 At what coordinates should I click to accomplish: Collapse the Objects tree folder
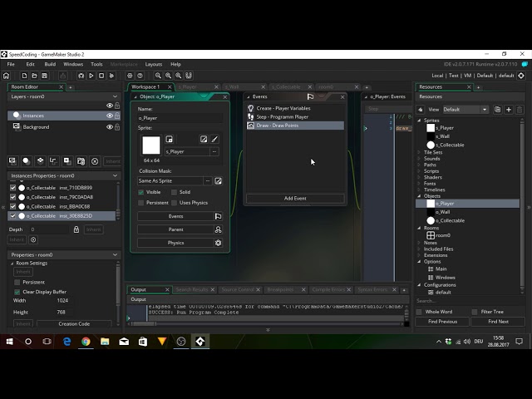[x=419, y=196]
